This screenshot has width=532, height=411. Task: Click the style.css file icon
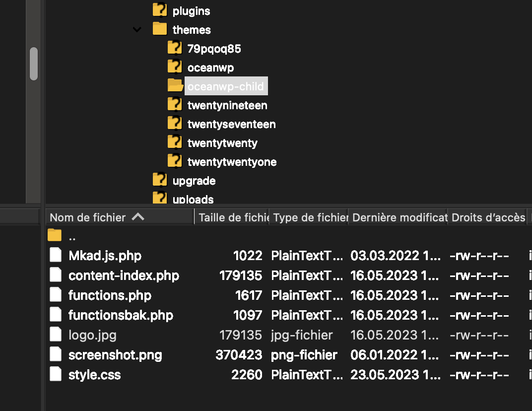(x=56, y=374)
